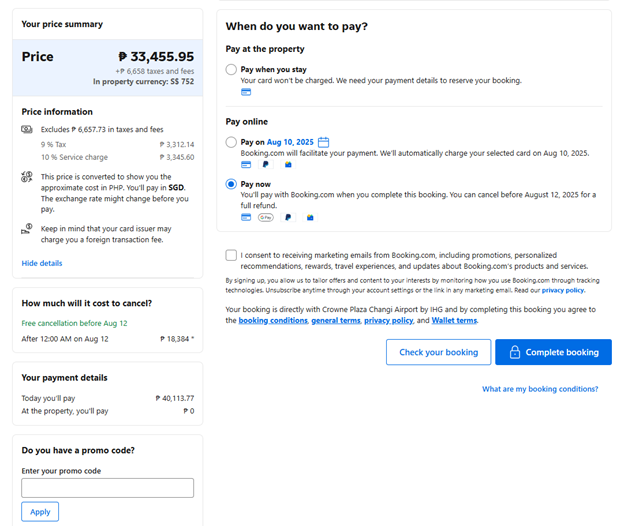Screen dimensions: 624x526
Task: Click the promo code input field
Action: pos(107,488)
